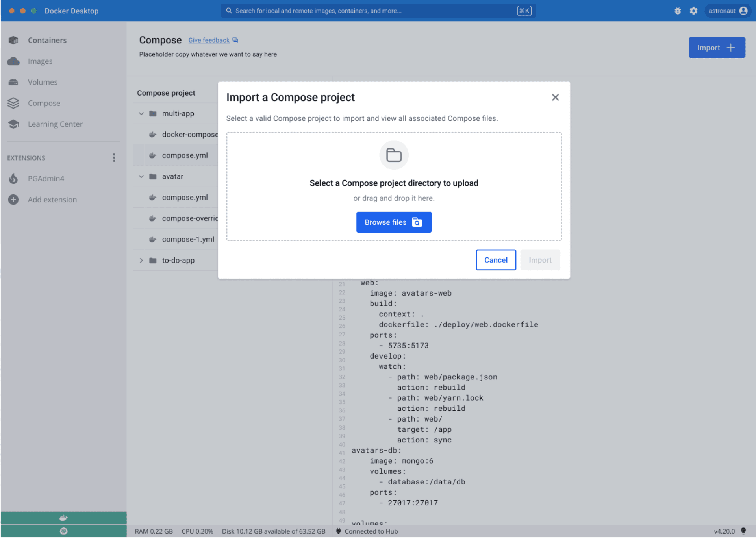
Task: Open Images section via cloud icon
Action: point(13,61)
